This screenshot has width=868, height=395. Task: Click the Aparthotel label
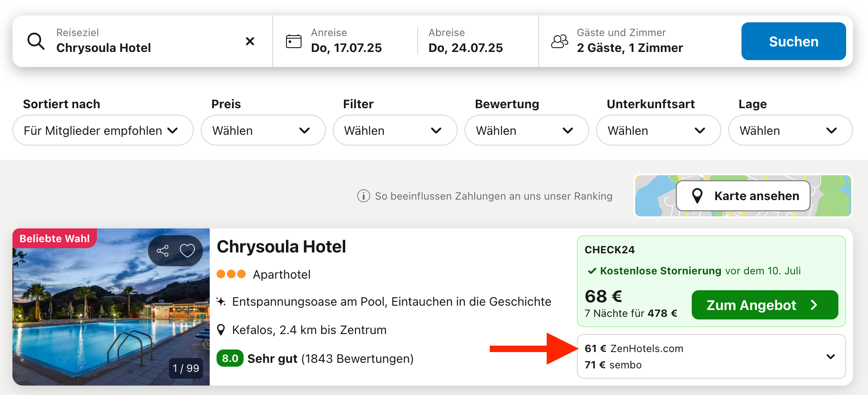(282, 274)
